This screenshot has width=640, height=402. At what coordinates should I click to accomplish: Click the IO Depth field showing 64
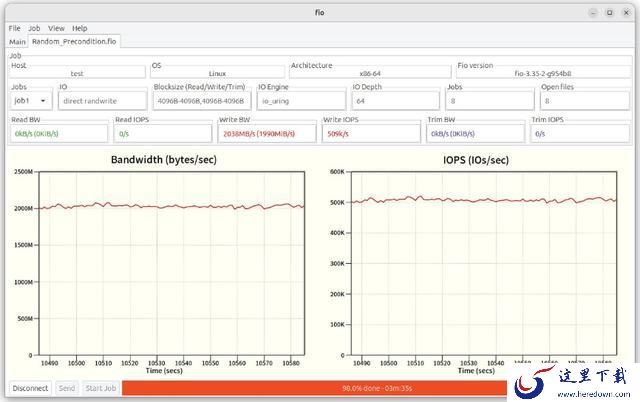pyautogui.click(x=396, y=100)
